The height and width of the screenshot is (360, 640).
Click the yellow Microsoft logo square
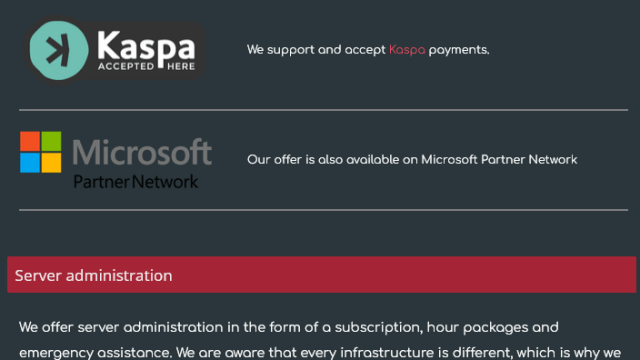click(x=51, y=163)
